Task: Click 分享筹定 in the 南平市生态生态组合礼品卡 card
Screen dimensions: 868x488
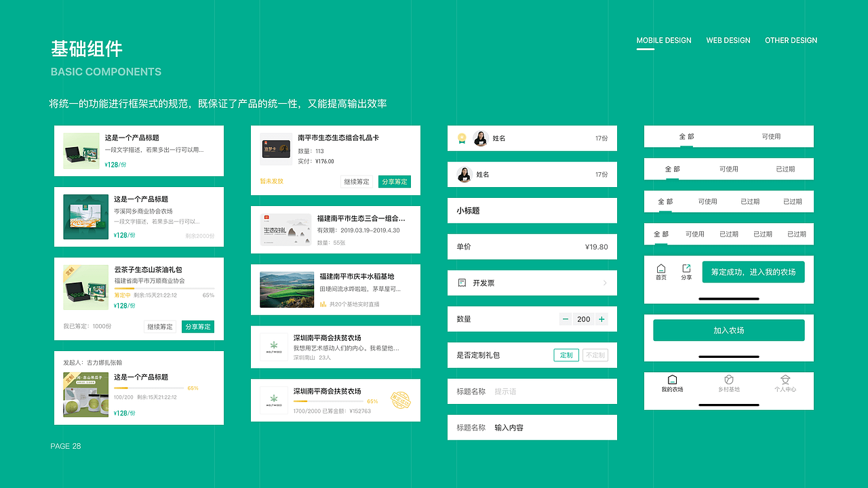Action: (x=395, y=182)
